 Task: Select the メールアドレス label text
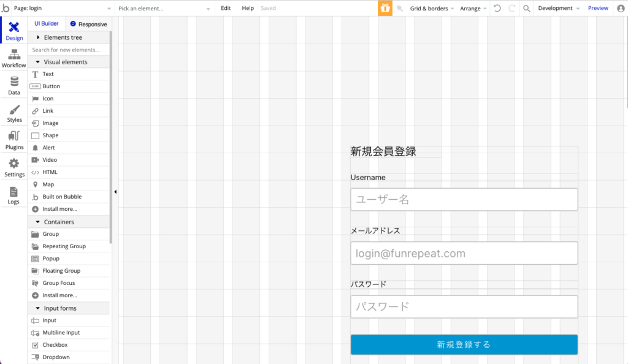pyautogui.click(x=375, y=231)
